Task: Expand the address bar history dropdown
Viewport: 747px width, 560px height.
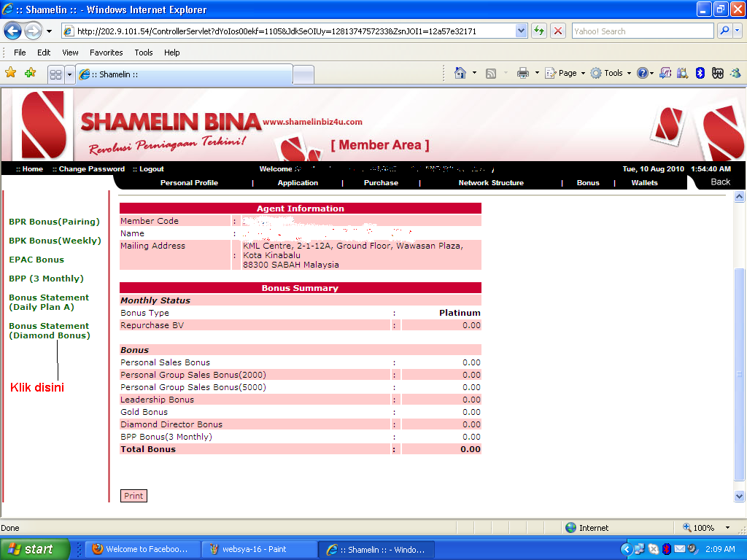Action: 521,31
